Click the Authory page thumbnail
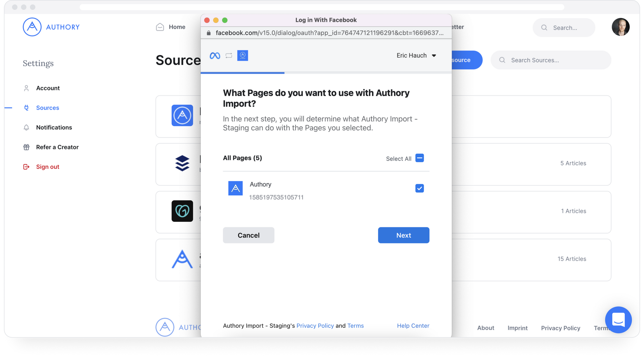Image resolution: width=644 pixels, height=360 pixels. (235, 188)
